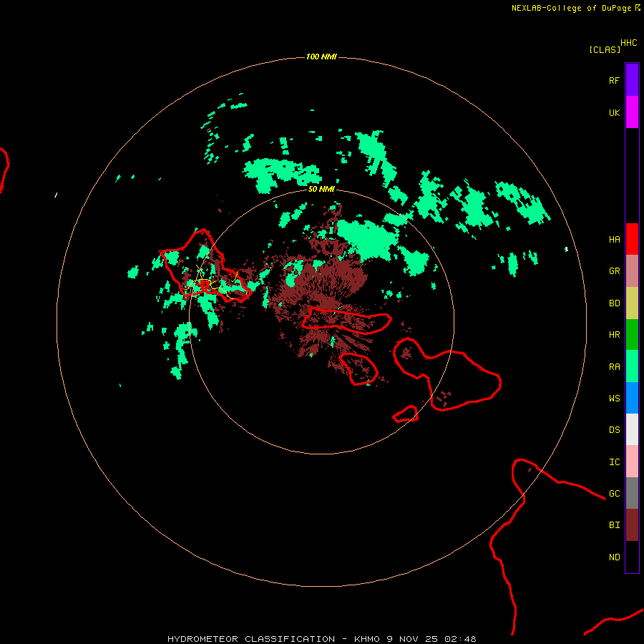Click the HA red legend swatch
The image size is (644, 644).
(x=632, y=239)
